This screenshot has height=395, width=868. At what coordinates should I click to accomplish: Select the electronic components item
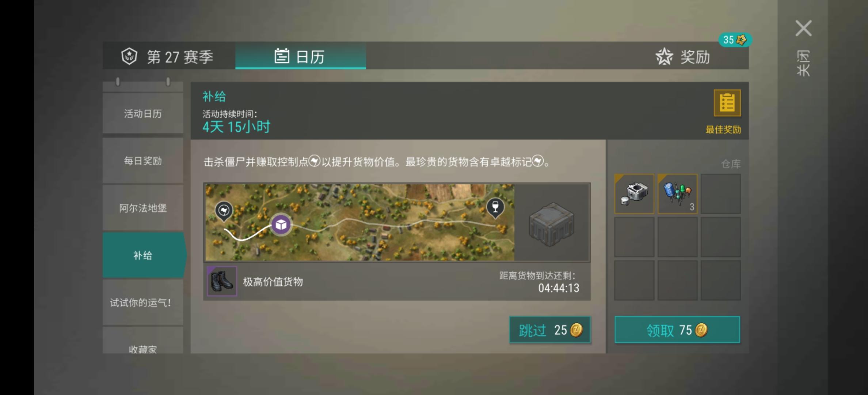point(677,194)
